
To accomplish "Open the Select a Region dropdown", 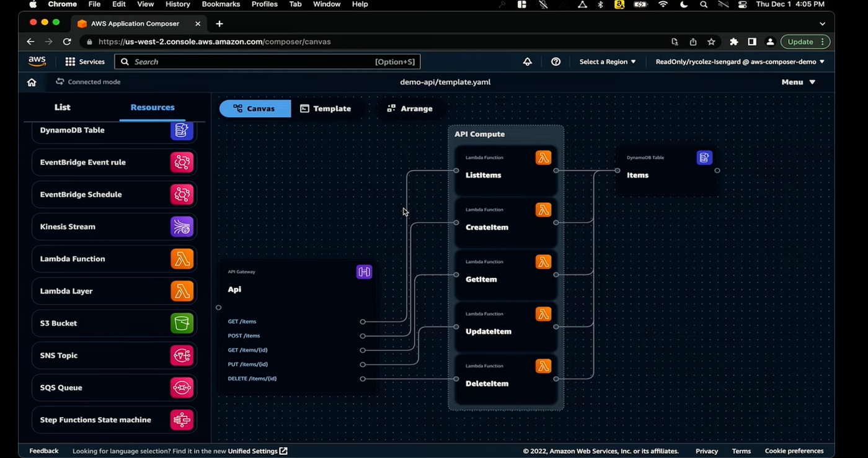I will [607, 61].
